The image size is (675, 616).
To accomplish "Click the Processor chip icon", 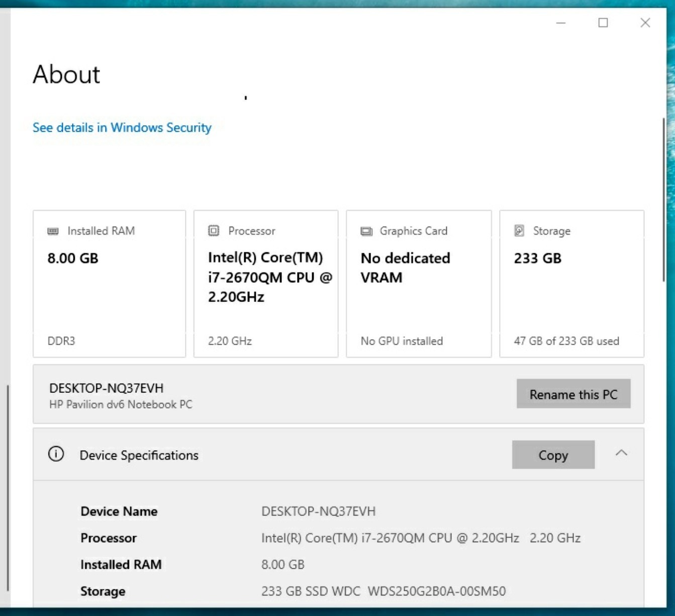I will (x=214, y=231).
